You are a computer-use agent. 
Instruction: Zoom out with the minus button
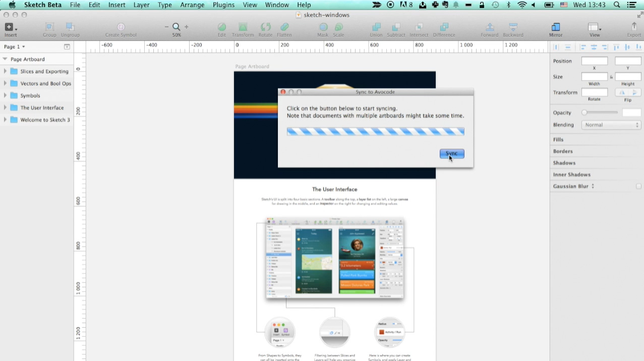[x=167, y=27]
